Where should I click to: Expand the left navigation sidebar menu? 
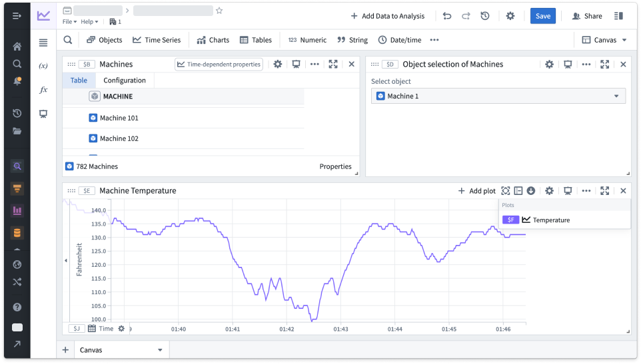[17, 16]
